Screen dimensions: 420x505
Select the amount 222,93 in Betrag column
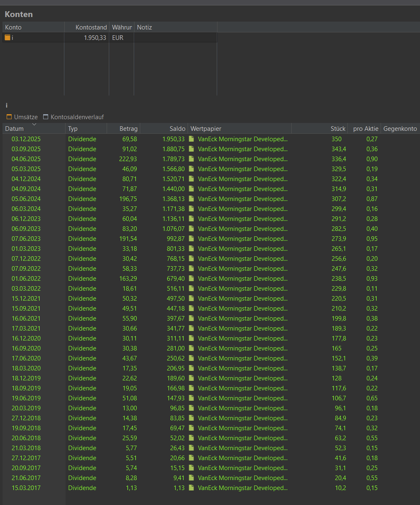click(128, 159)
